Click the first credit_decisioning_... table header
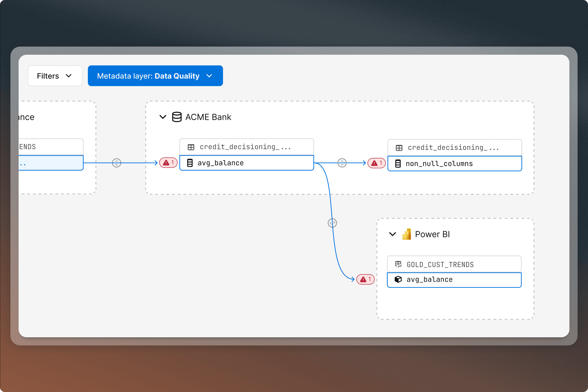 (x=247, y=147)
